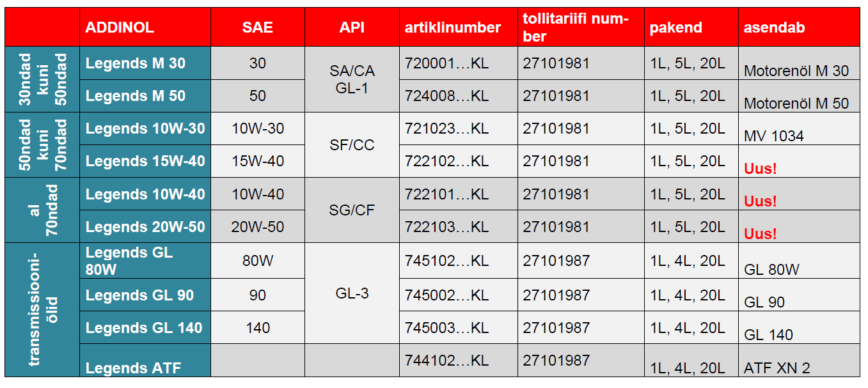Select the SF/CC API cell
The width and height of the screenshot is (868, 388).
pos(351,145)
